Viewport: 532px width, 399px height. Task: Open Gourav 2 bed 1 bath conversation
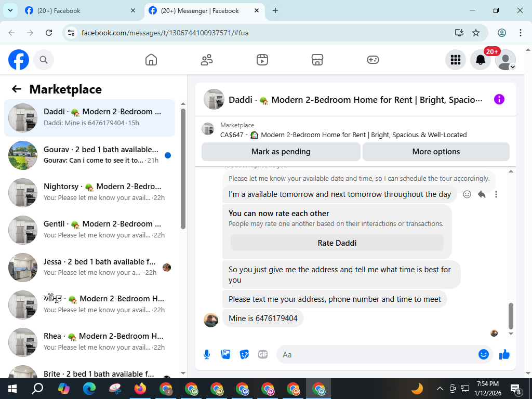89,155
